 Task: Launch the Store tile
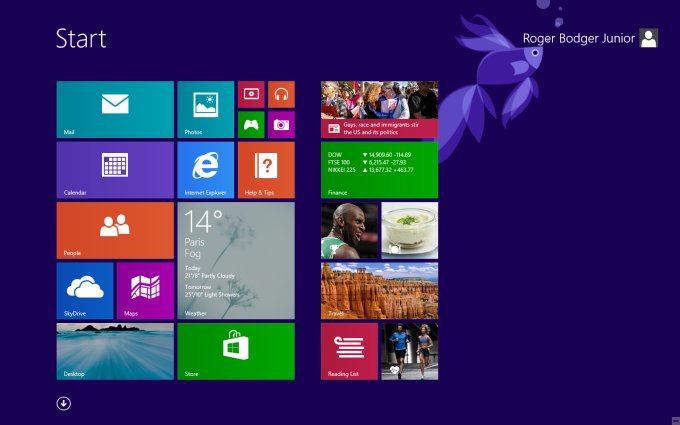(x=236, y=351)
